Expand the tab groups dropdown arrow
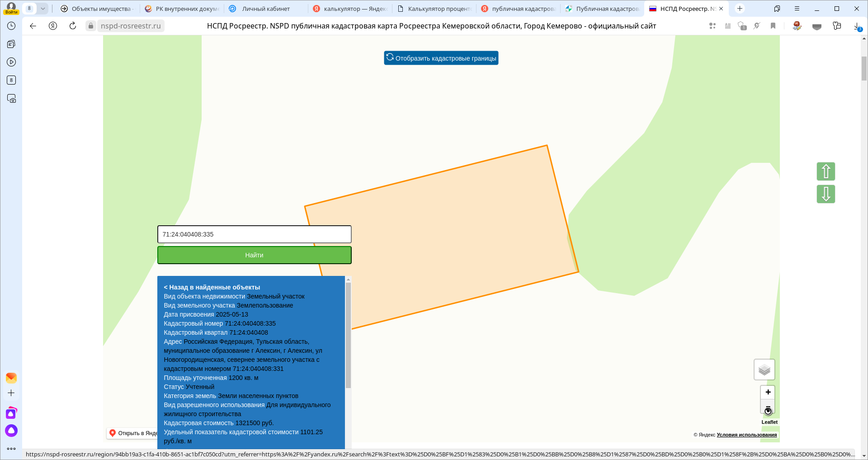Screen dimensions: 868x460 43,9
